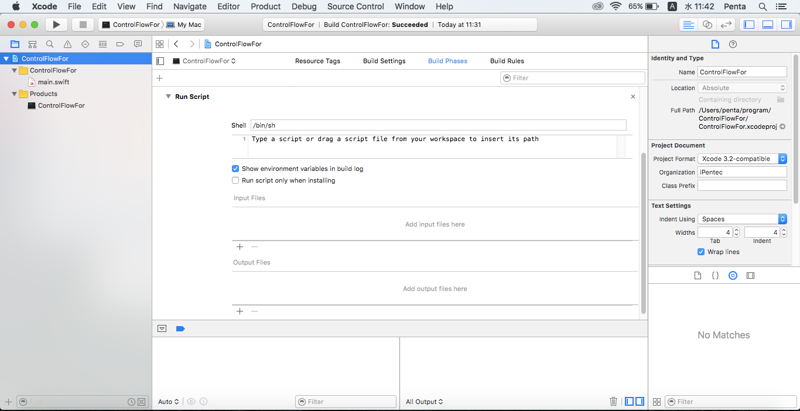Stop the running build
800x411 pixels.
pos(83,24)
